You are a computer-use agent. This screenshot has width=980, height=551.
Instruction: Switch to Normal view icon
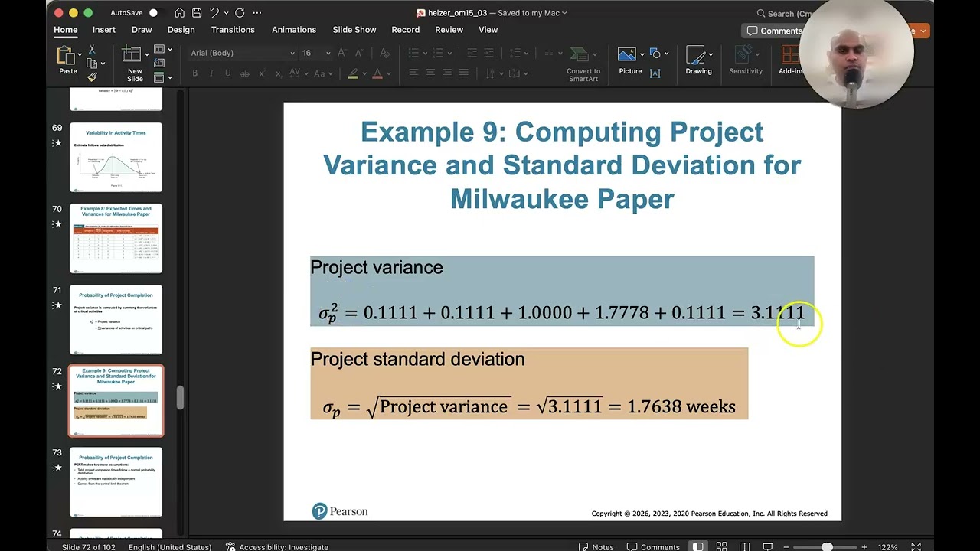(x=698, y=547)
